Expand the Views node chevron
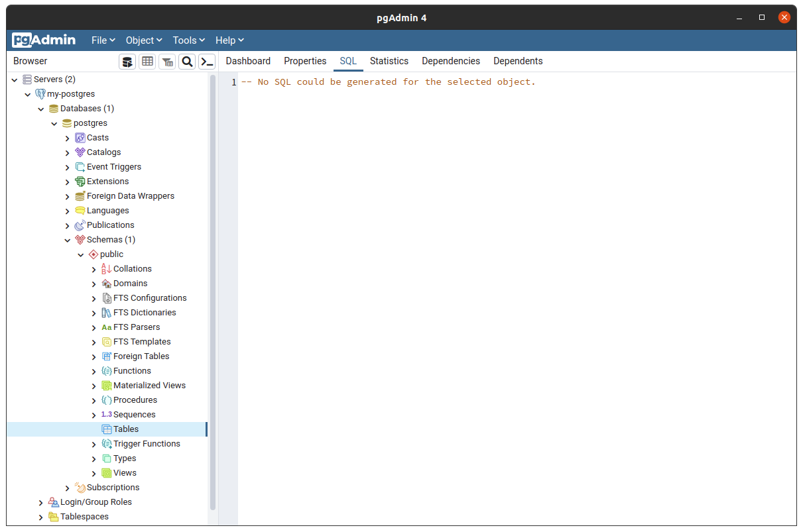This screenshot has height=532, width=803. pyautogui.click(x=94, y=473)
